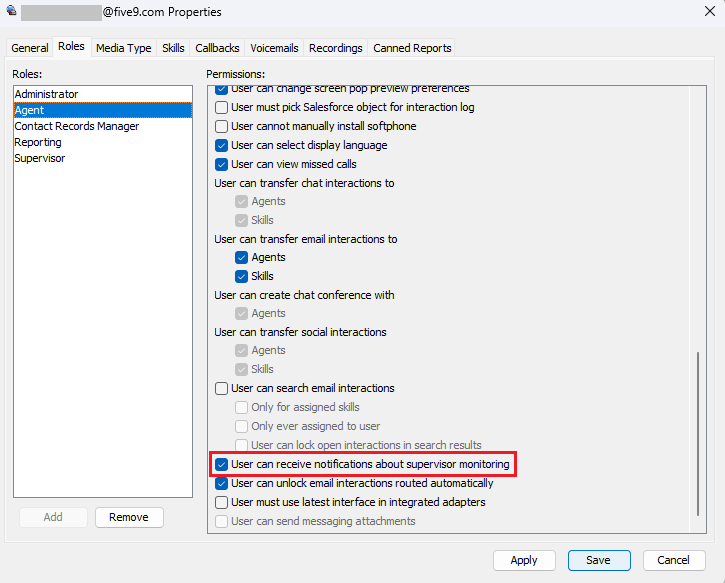Close the Properties window
Image resolution: width=725 pixels, height=583 pixels.
[710, 11]
